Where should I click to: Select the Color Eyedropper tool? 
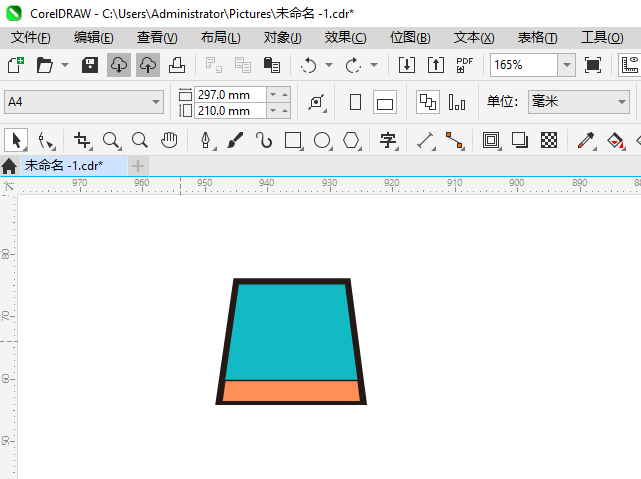tap(586, 141)
